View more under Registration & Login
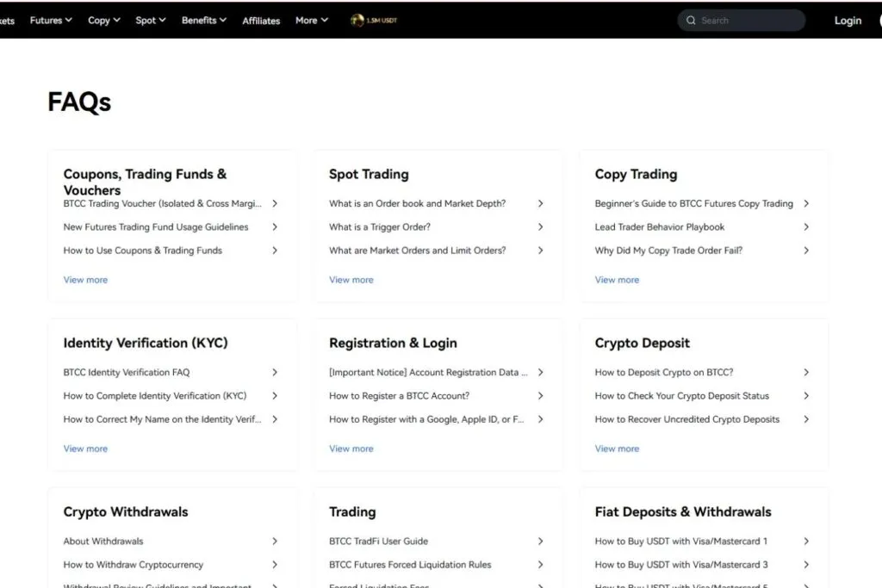882x588 pixels. click(x=351, y=449)
